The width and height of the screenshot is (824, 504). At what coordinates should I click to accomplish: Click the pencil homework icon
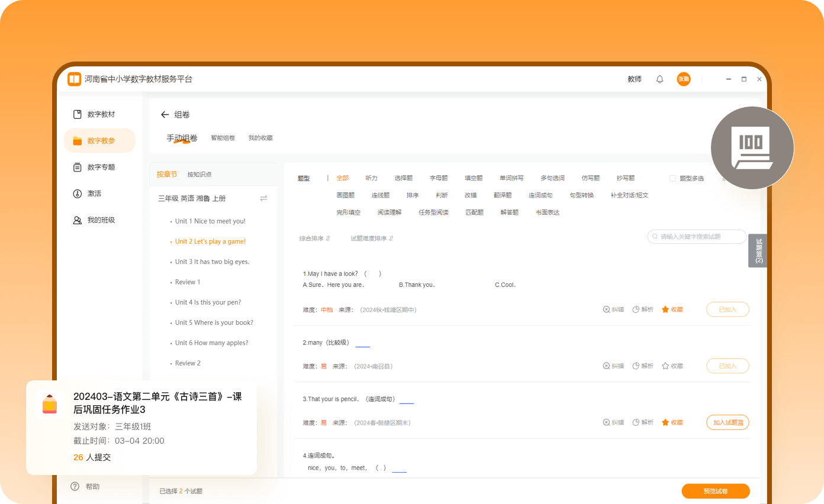coord(50,404)
